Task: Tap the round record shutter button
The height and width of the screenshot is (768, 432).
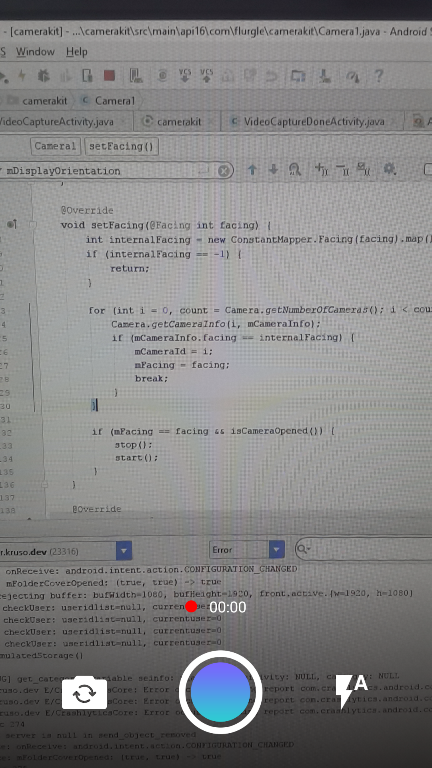Action: (x=220, y=692)
